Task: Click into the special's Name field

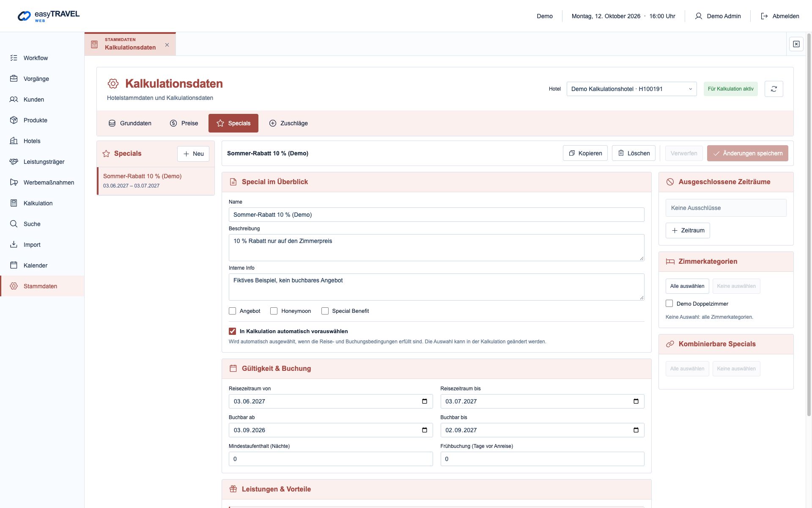Action: click(x=436, y=215)
